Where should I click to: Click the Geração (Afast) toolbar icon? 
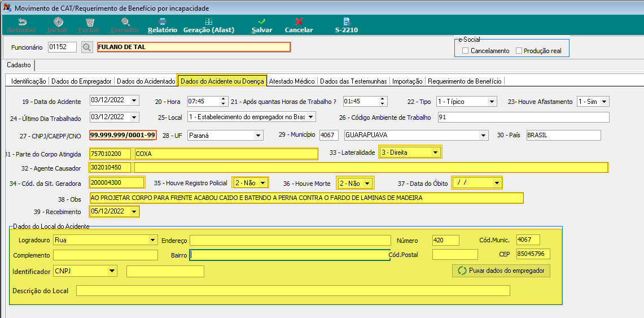209,22
